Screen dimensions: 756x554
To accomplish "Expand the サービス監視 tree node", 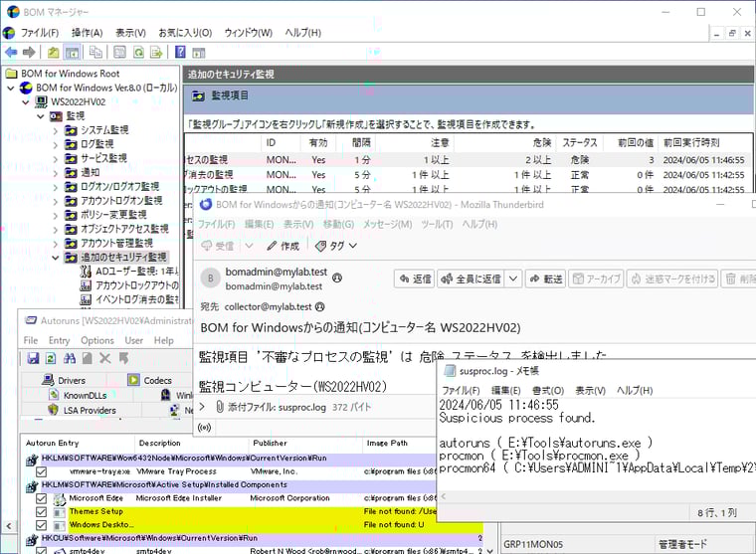I will (56, 158).
